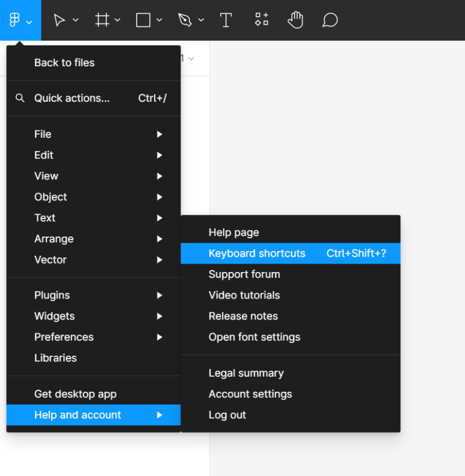This screenshot has width=465, height=476.
Task: Open the Help page
Action: tap(291, 232)
